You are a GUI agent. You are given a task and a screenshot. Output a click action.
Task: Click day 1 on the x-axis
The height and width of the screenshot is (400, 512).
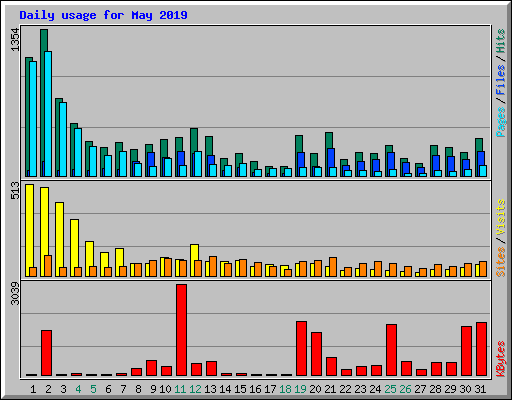click(33, 389)
